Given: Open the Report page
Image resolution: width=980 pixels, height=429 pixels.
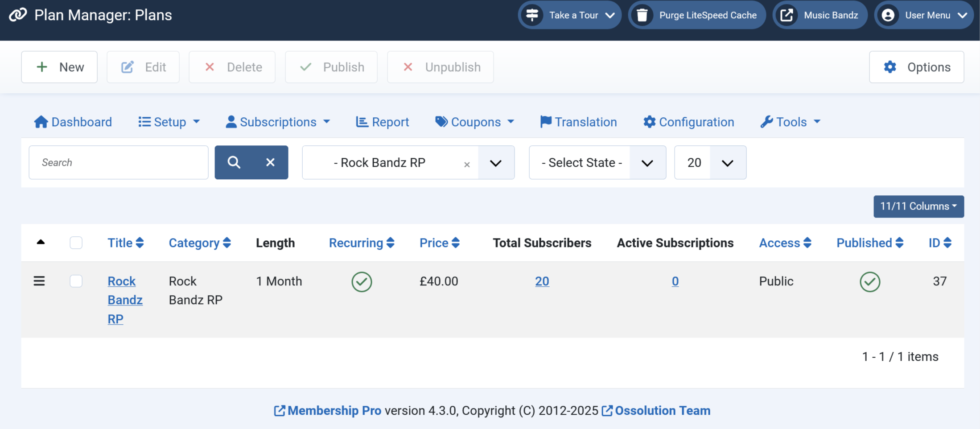Looking at the screenshot, I should tap(383, 122).
